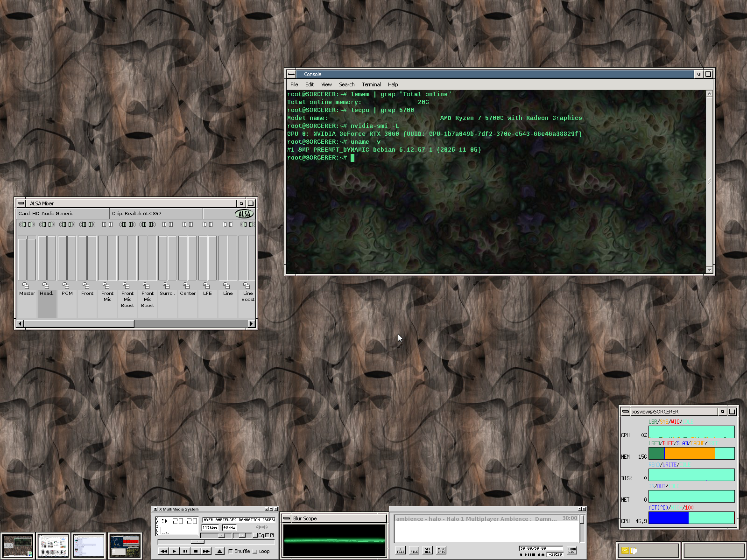This screenshot has height=560, width=747.
Task: Toggle the lock under the Master channel
Action: (26, 286)
